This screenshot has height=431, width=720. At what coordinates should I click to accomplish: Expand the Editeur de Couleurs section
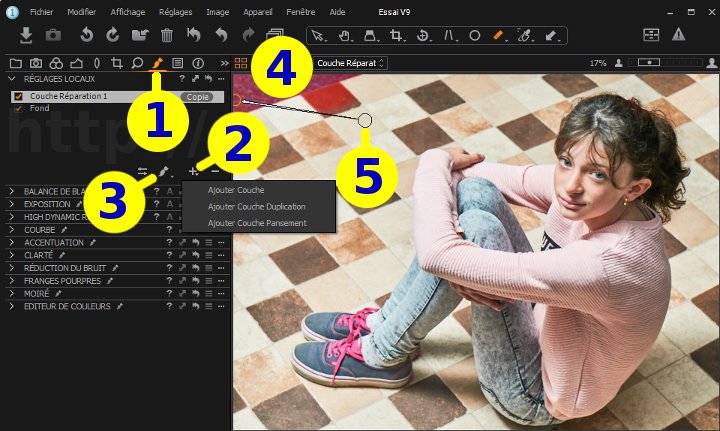[12, 306]
